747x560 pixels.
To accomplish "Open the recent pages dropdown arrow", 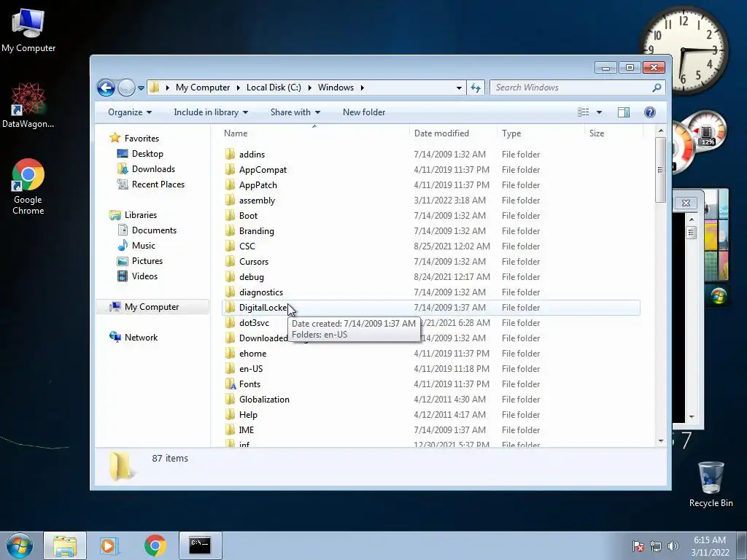I will [x=141, y=88].
